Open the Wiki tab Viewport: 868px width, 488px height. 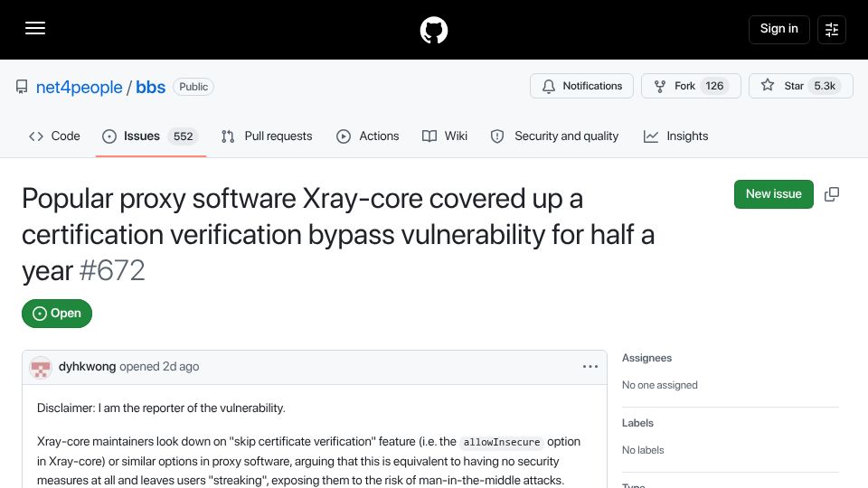click(x=445, y=136)
